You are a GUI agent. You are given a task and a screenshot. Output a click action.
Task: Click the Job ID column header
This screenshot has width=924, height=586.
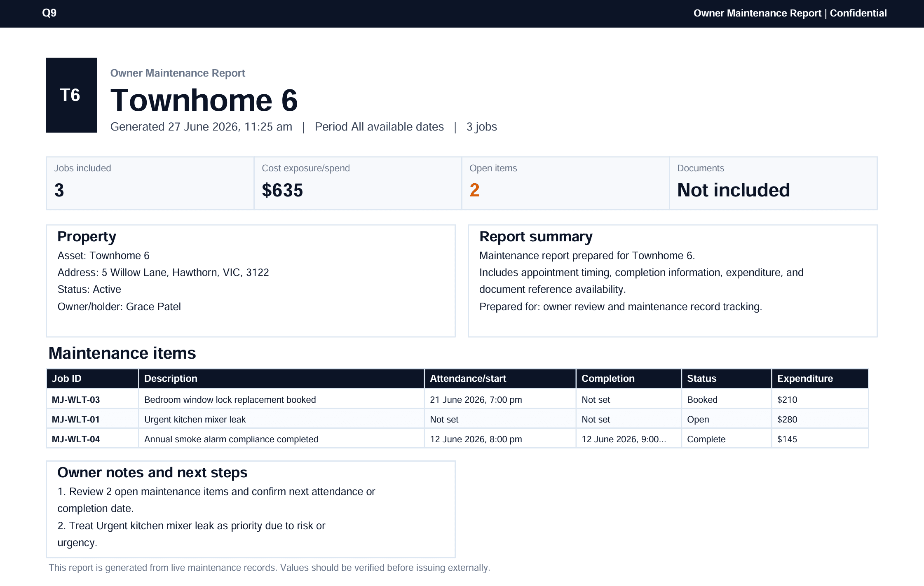coord(92,378)
